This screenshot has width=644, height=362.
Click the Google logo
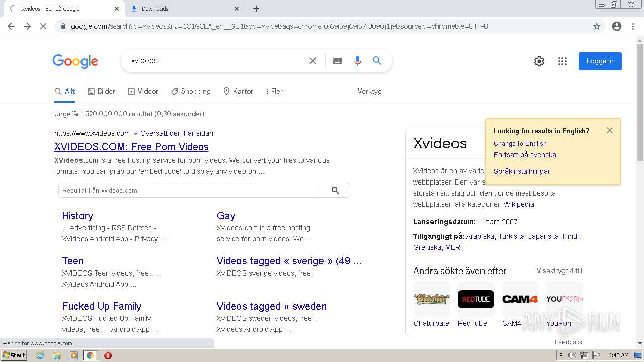75,61
